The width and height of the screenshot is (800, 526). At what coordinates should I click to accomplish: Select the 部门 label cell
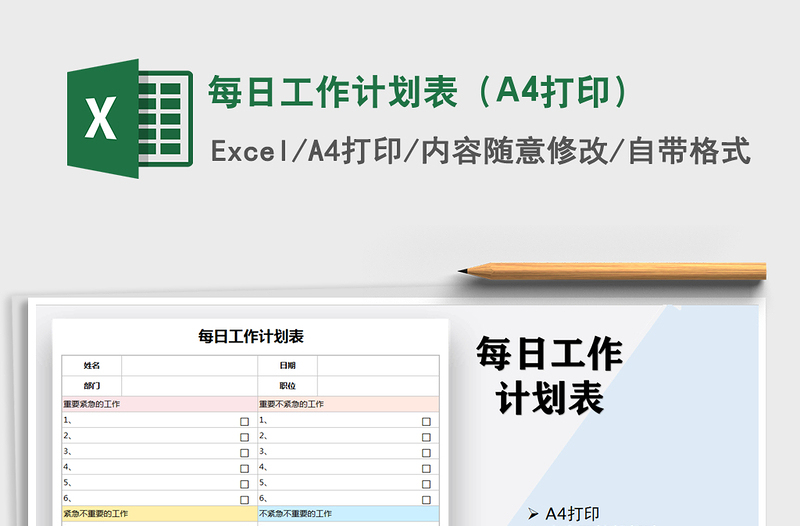[x=92, y=386]
